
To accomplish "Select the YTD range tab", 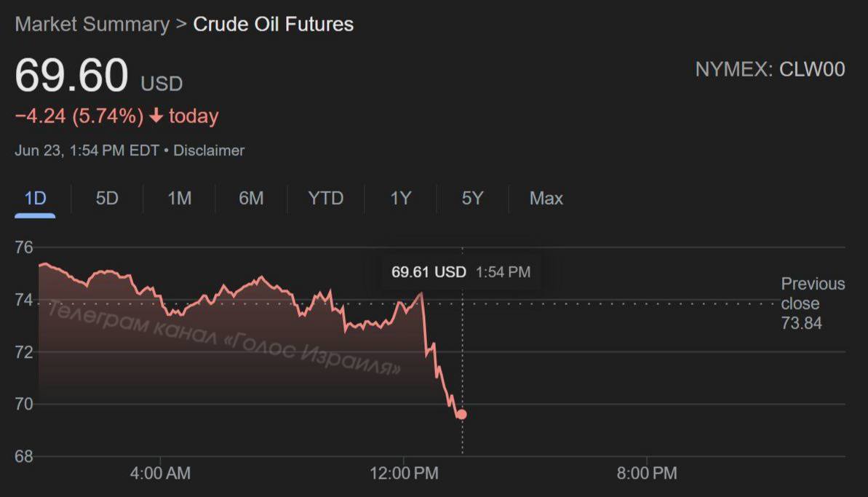I will (x=325, y=198).
